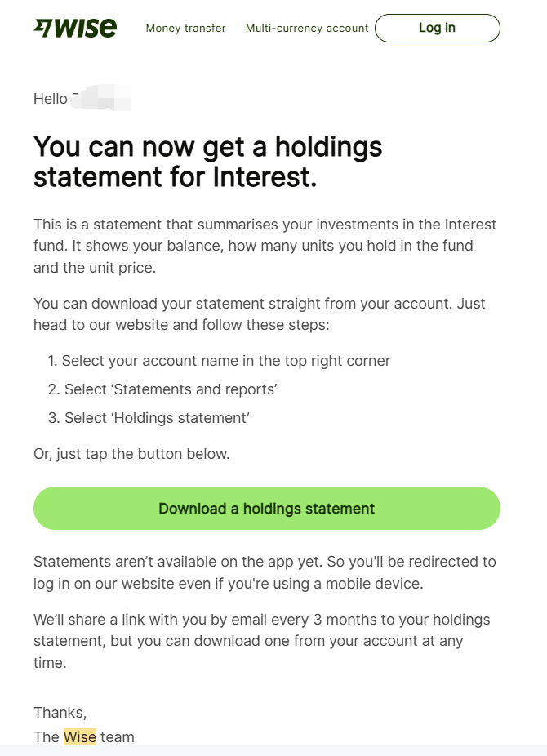Screen dimensions: 547x756
Task: Click the Hello greeting text
Action: pyautogui.click(x=50, y=98)
